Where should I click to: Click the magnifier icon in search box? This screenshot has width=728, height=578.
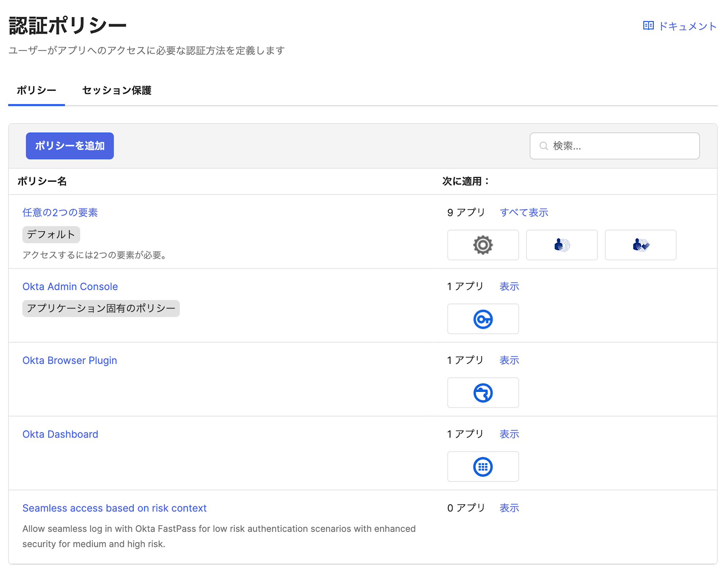543,146
